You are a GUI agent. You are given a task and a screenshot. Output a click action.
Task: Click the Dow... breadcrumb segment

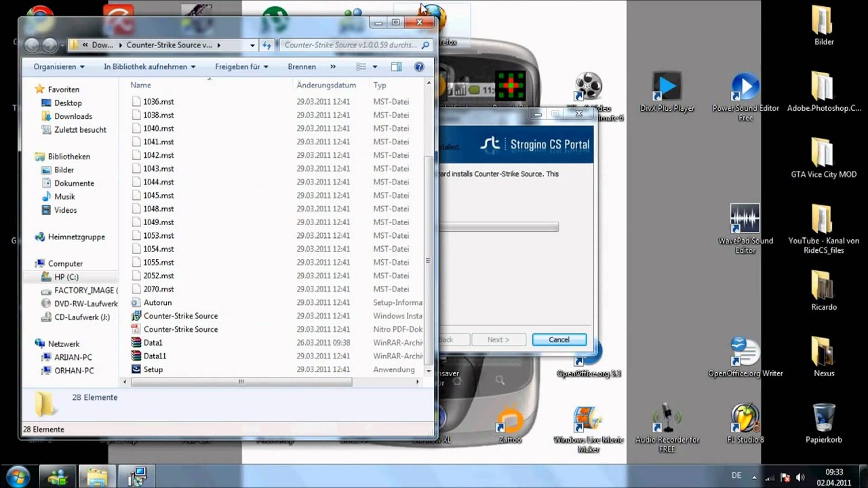pyautogui.click(x=102, y=45)
